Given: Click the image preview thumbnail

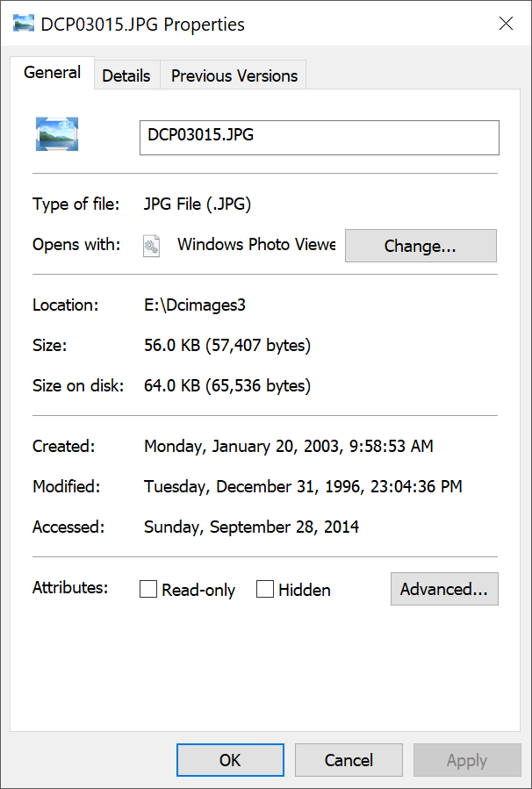Looking at the screenshot, I should pos(56,133).
